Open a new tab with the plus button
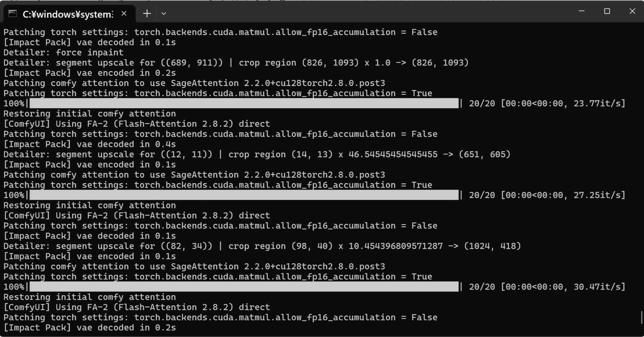The image size is (644, 337). [x=147, y=13]
